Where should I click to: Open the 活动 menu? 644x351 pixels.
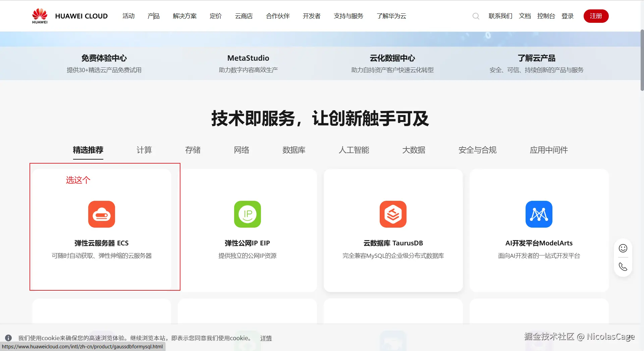[128, 16]
